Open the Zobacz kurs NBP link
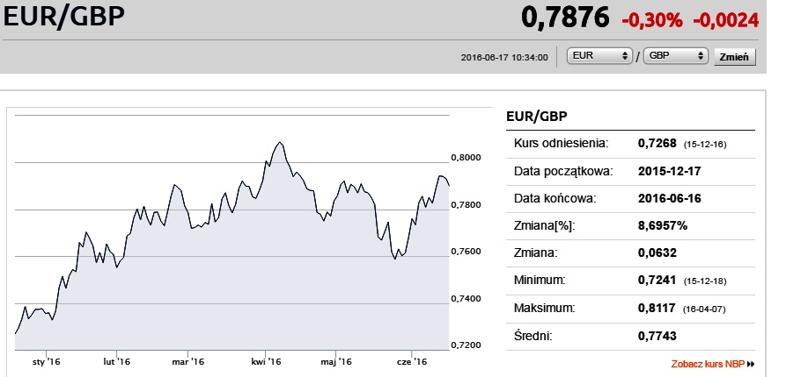 [708, 364]
